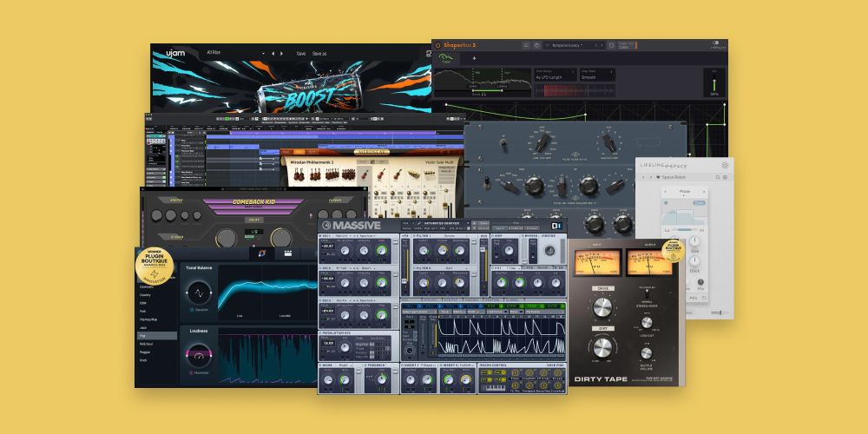
Task: Click the Plugin Boutique badge on Dirty Tape
Action: point(674,250)
